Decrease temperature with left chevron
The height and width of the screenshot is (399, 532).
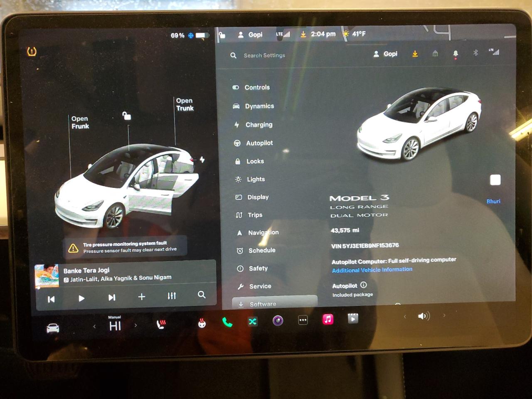pos(94,326)
